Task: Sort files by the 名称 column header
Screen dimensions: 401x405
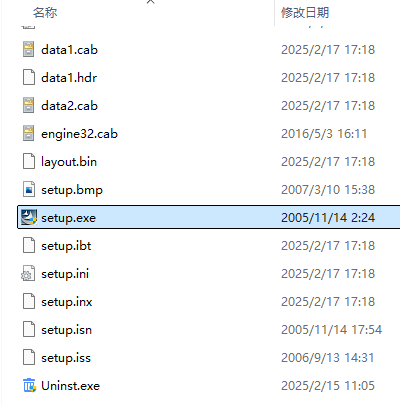Action: (45, 13)
